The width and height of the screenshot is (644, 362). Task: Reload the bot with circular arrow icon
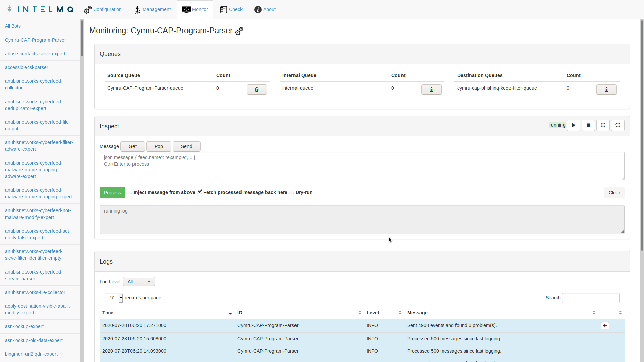click(603, 125)
